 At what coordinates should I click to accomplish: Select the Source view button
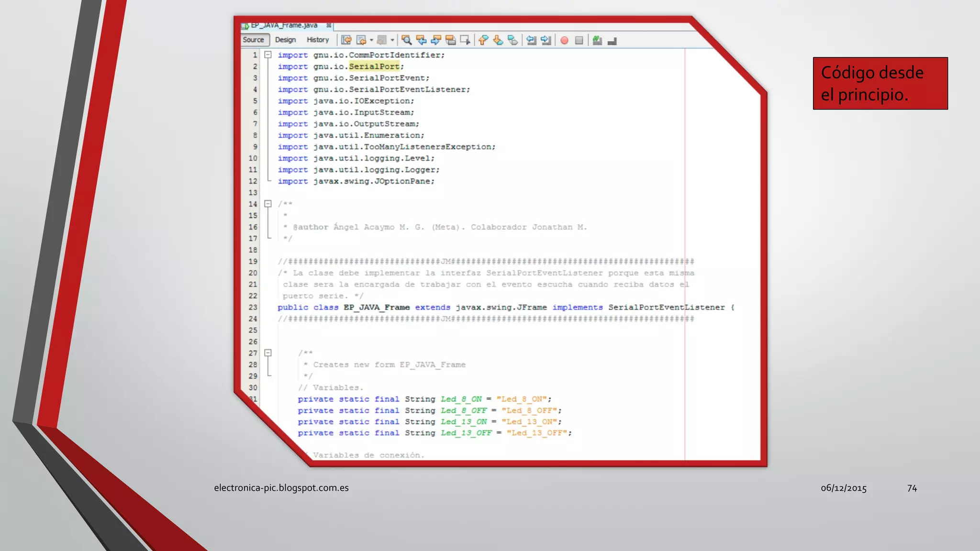click(254, 40)
